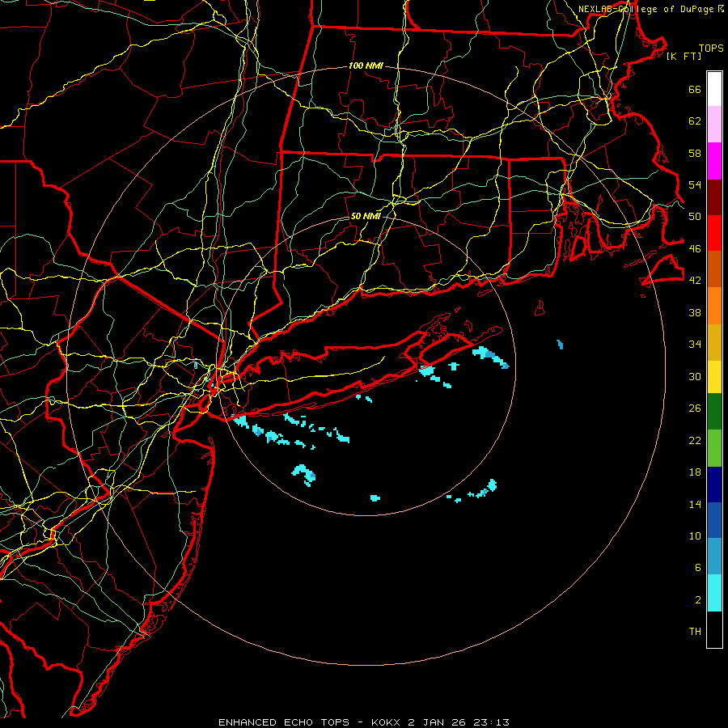
Task: Click the legend value "22"
Action: coord(695,440)
